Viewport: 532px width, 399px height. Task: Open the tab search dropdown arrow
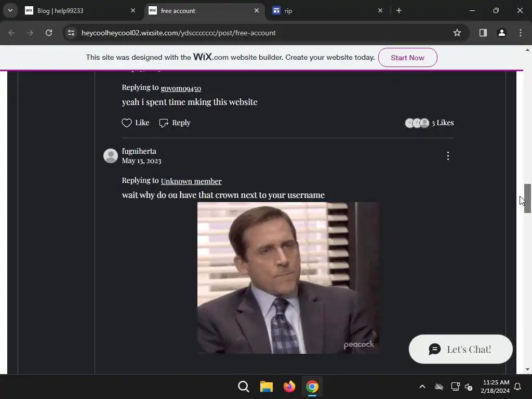[x=10, y=10]
